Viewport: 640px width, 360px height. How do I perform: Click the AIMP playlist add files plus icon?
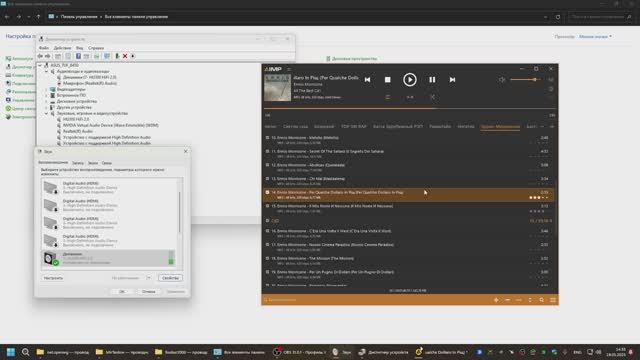[496, 300]
